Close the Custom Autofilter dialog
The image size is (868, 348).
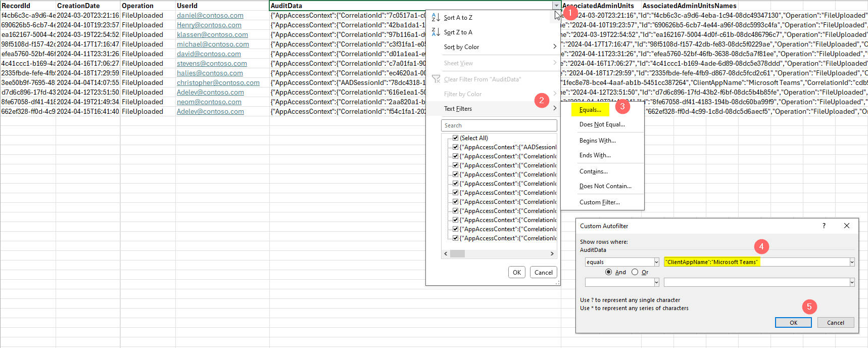click(847, 226)
